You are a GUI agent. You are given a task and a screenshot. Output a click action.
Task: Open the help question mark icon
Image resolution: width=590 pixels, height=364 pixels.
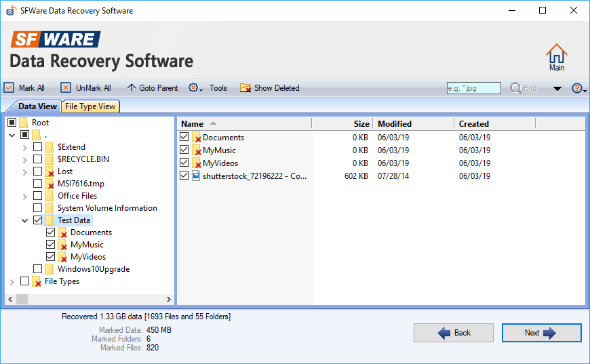pos(576,88)
